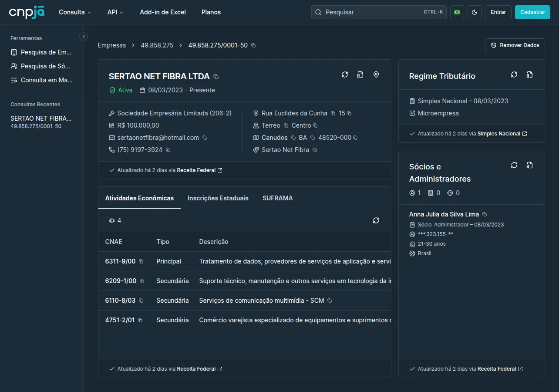Viewport: 559px width, 392px height.
Task: Open recent query SERTAO NET FIBRA in sidebar
Action: tap(42, 122)
